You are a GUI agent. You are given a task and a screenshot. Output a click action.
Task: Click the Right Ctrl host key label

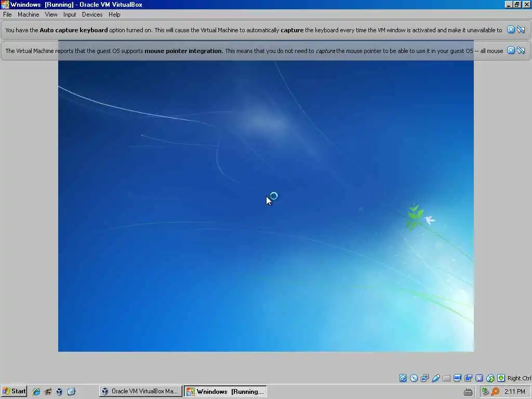pyautogui.click(x=519, y=378)
